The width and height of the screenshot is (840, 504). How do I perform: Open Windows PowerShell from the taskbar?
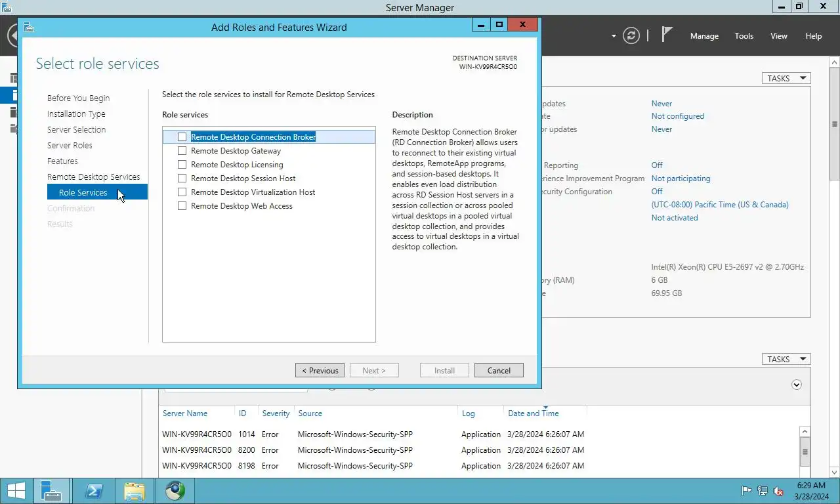(x=94, y=491)
